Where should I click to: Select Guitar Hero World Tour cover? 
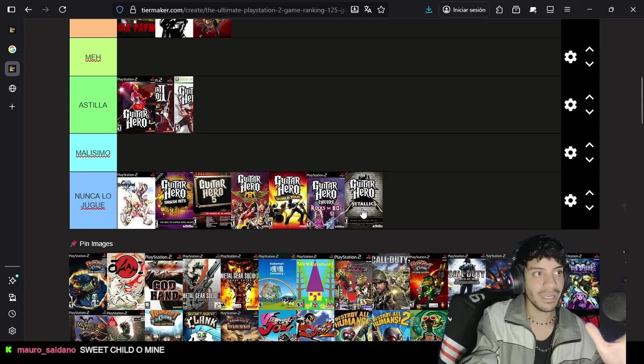[288, 201]
